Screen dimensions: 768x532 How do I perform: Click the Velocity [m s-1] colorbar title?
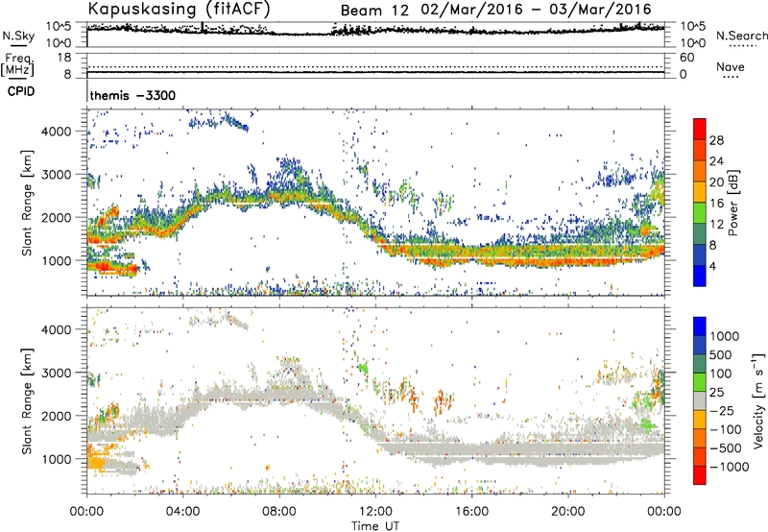point(758,400)
